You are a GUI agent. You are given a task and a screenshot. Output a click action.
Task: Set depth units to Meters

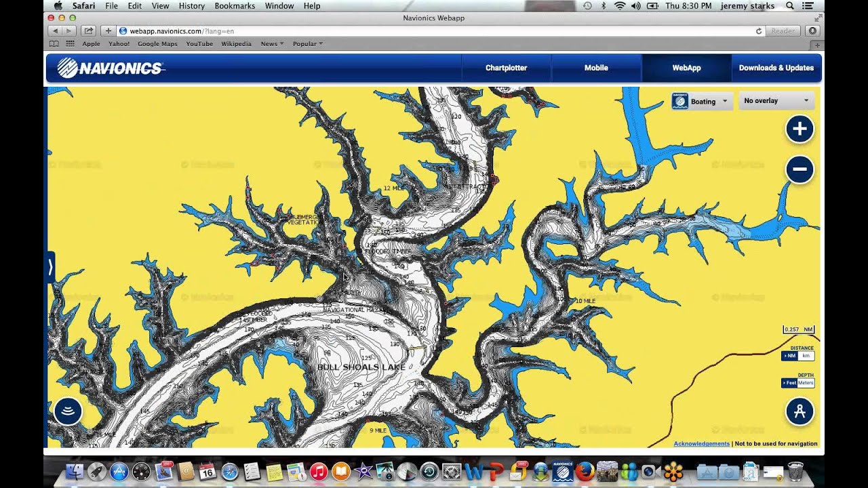coord(806,383)
